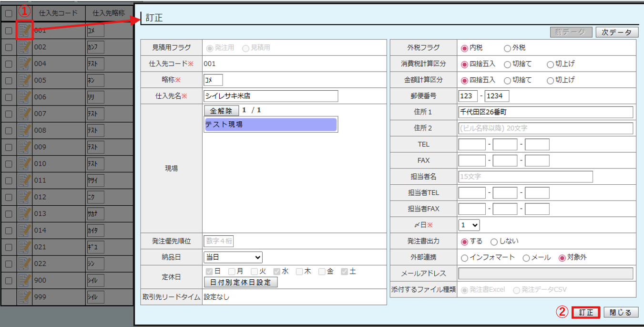The height and width of the screenshot is (327, 644).
Task: Open the edit icon for supplier 999
Action: pos(24,297)
